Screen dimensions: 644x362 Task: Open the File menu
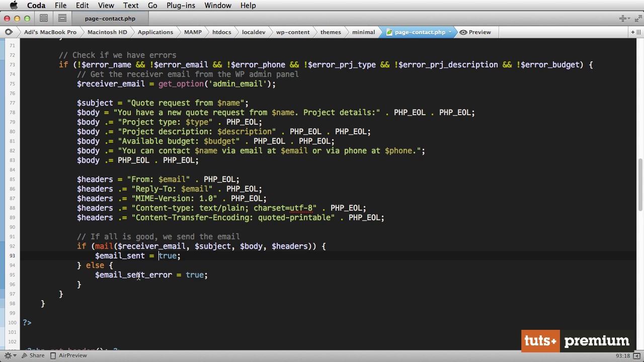pyautogui.click(x=60, y=6)
